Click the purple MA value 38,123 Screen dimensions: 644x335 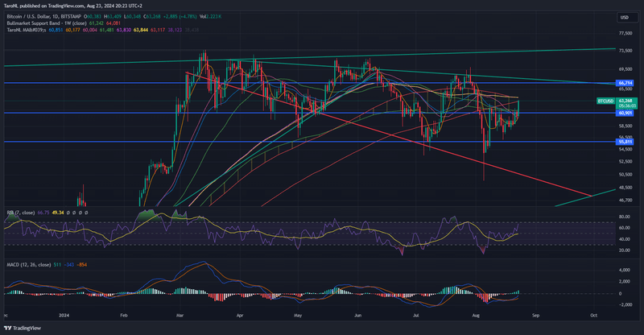(175, 30)
